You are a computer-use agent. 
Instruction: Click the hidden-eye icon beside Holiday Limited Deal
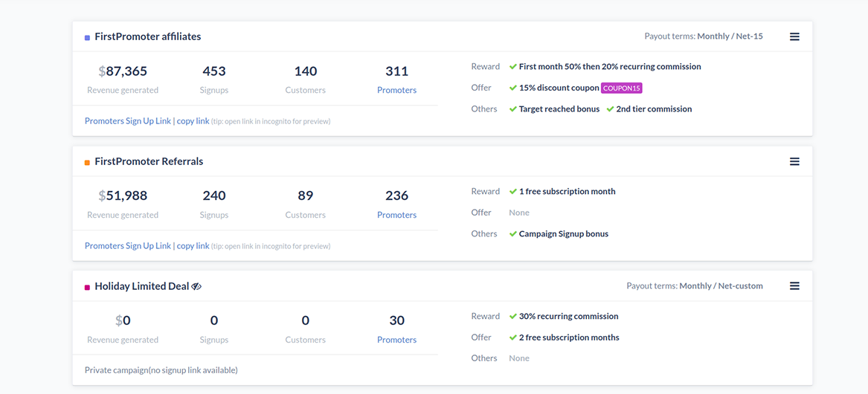196,286
